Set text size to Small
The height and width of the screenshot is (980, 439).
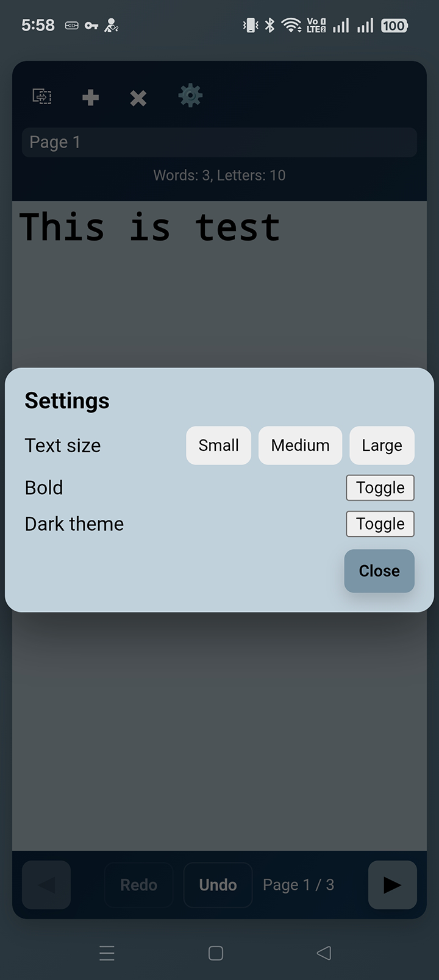pyautogui.click(x=218, y=446)
